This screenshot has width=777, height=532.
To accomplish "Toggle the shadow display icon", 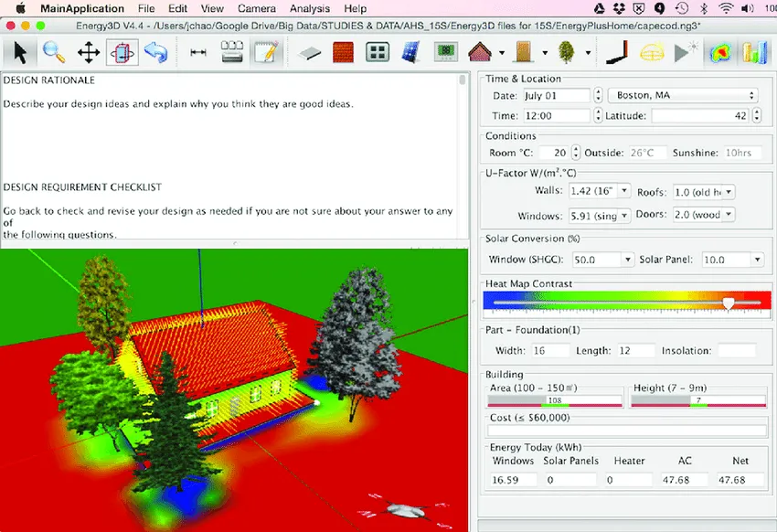I will [x=617, y=52].
